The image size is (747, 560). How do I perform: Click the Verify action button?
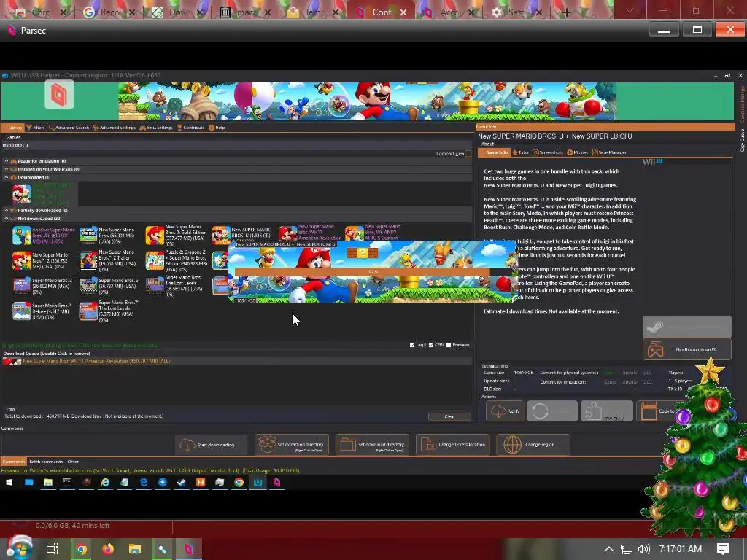point(505,411)
